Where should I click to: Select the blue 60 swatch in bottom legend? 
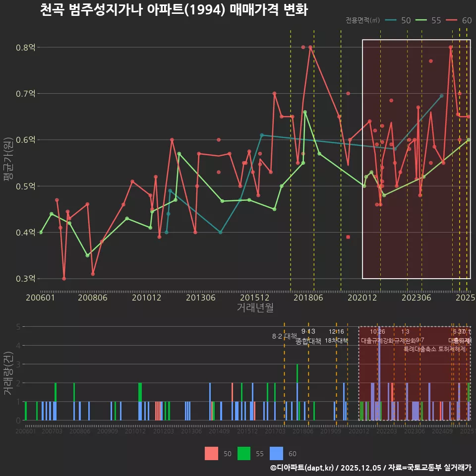tap(276, 453)
